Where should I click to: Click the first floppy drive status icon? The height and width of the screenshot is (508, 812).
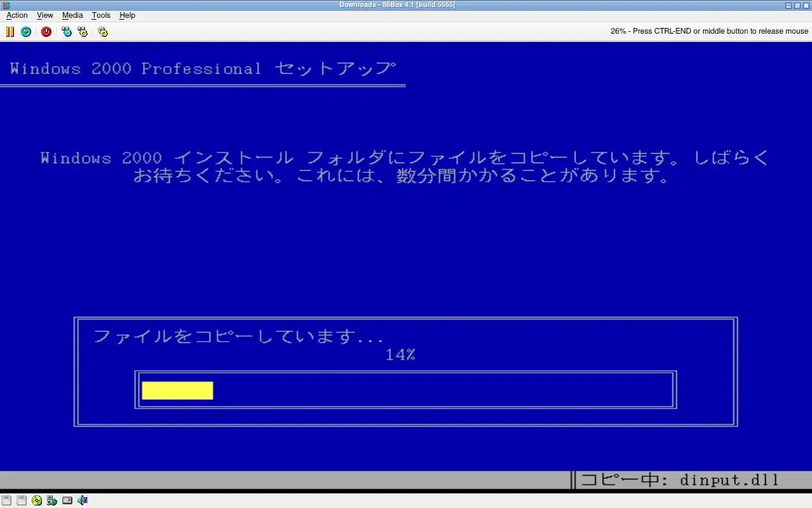[x=6, y=500]
